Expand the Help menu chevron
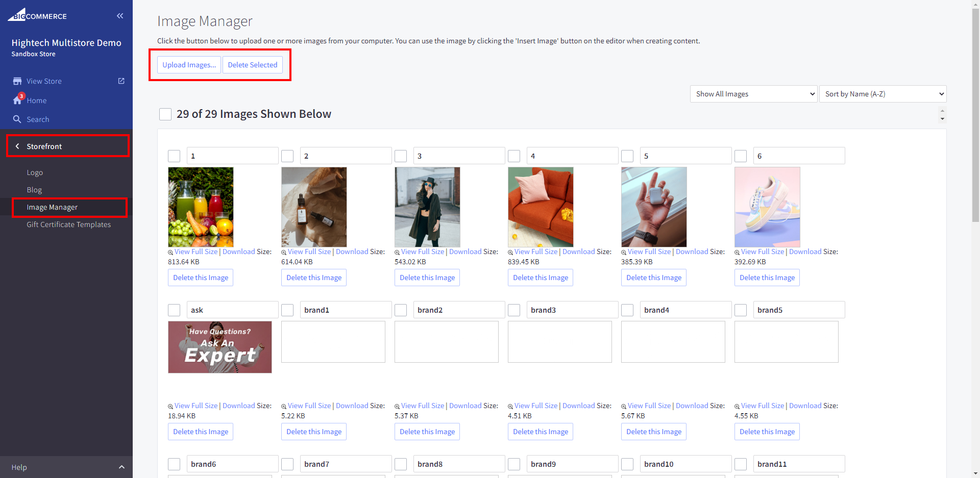980x478 pixels. (x=121, y=467)
